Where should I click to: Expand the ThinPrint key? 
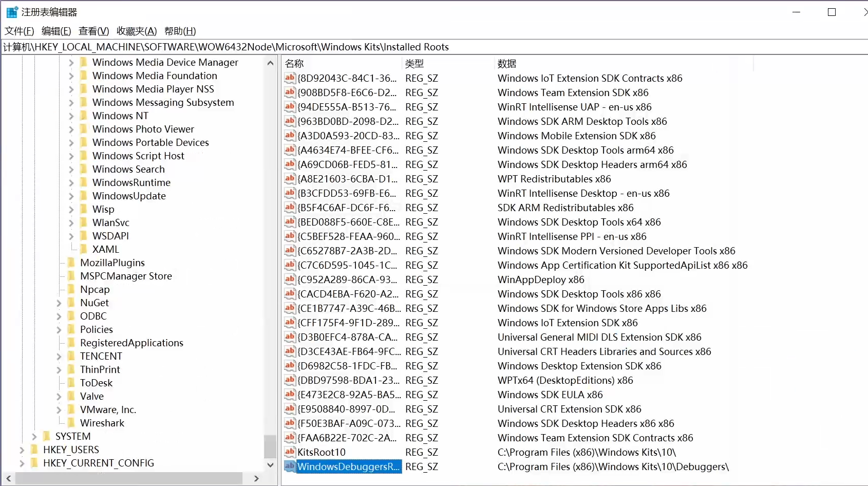(59, 370)
